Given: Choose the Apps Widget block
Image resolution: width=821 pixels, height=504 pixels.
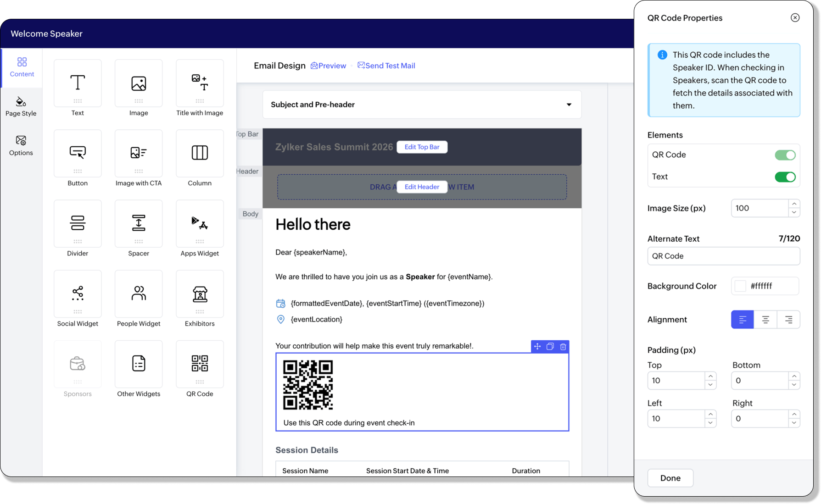Looking at the screenshot, I should [200, 224].
